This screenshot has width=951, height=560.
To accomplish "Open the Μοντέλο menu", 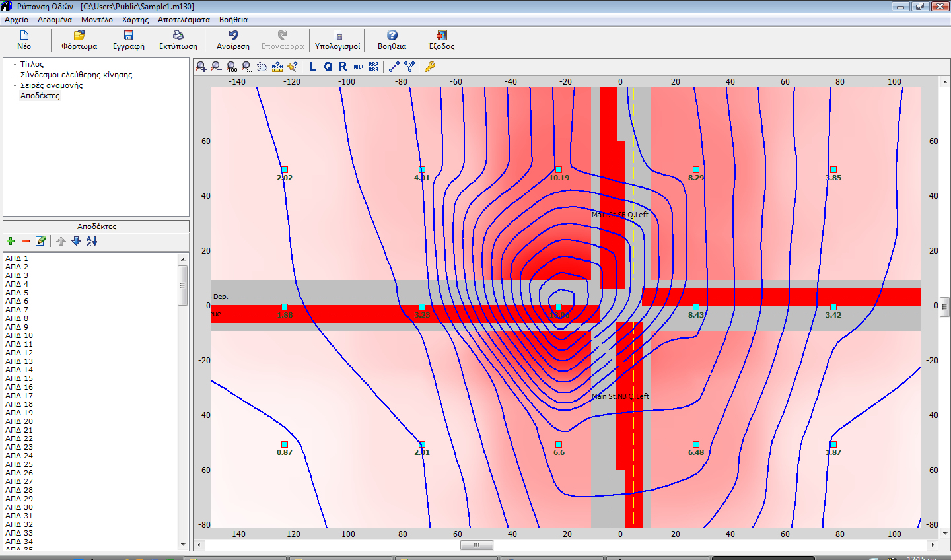I will [x=96, y=20].
